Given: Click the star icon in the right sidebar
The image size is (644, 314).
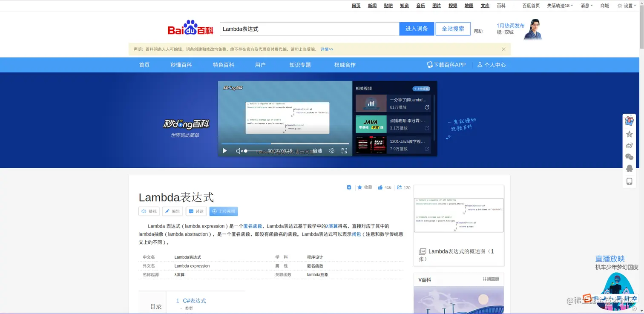Looking at the screenshot, I should [x=629, y=134].
